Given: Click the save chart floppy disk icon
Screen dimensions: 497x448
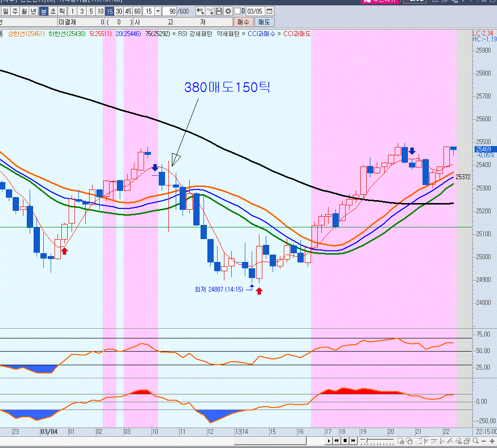Looking at the screenshot, I should (219, 11).
